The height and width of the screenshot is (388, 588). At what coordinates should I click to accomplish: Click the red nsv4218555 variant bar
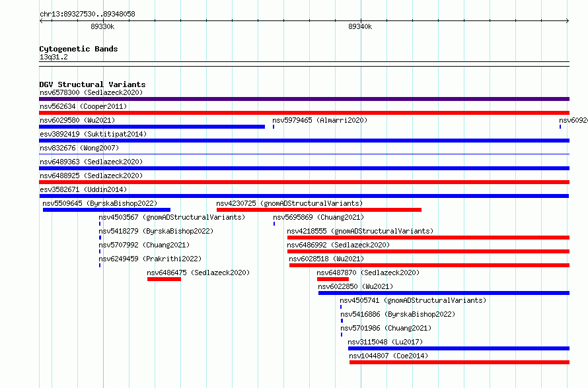(x=428, y=238)
